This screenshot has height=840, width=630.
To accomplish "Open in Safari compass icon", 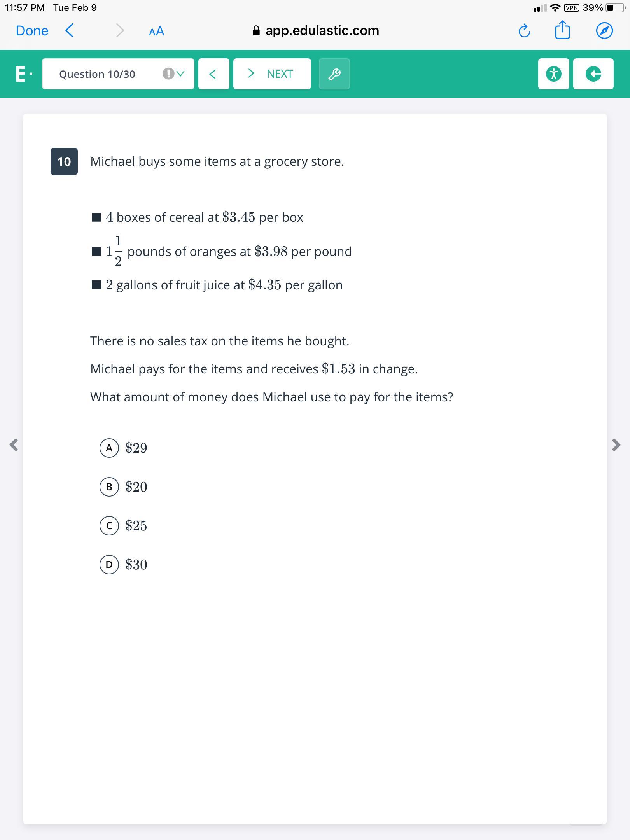I will (x=604, y=31).
